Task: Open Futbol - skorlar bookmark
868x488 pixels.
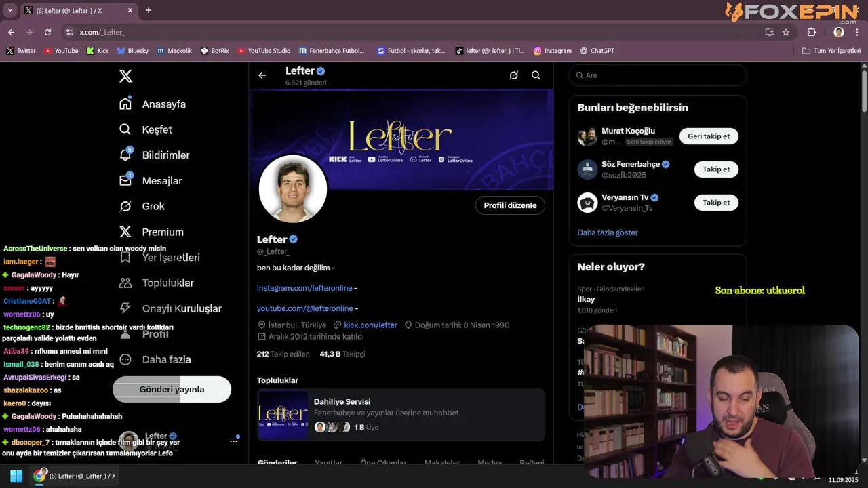Action: click(411, 51)
